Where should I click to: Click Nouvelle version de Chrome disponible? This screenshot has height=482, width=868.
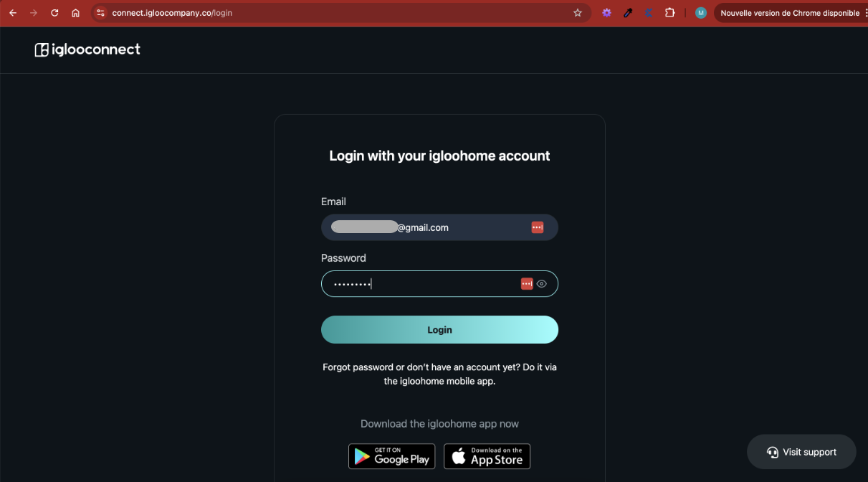click(790, 13)
